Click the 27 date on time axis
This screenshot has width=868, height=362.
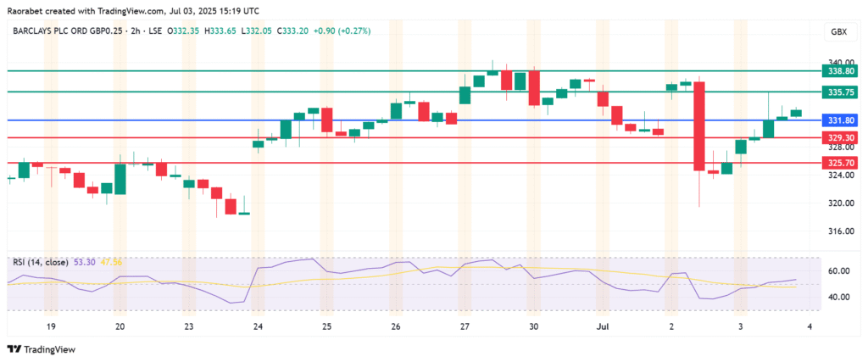tap(464, 326)
